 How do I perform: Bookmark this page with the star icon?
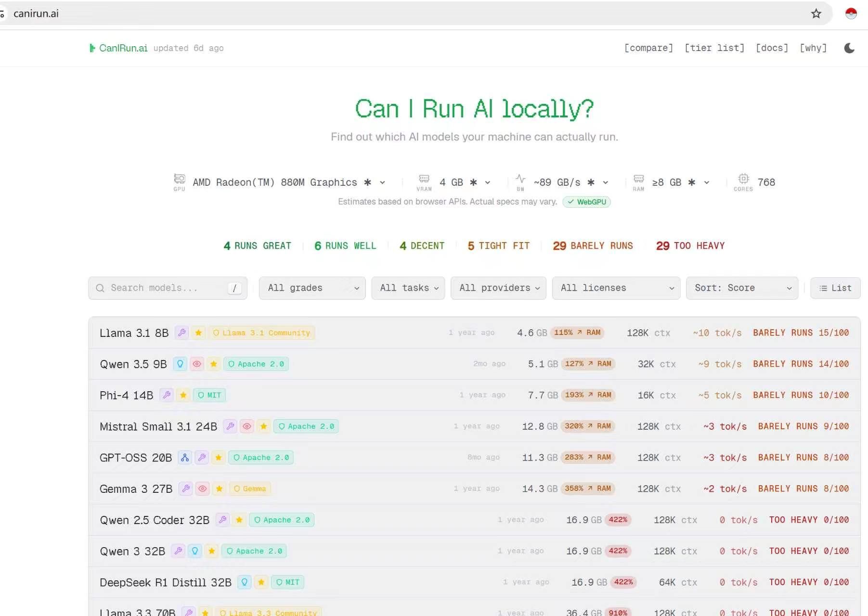(816, 13)
